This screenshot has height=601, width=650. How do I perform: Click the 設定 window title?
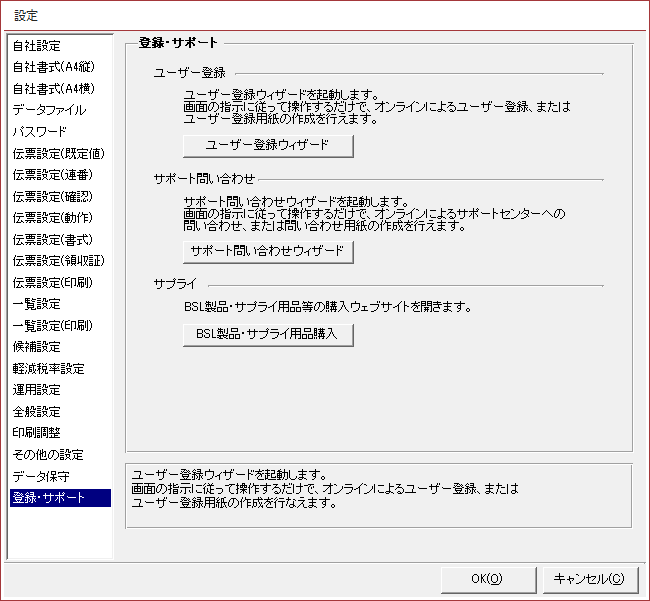26,16
